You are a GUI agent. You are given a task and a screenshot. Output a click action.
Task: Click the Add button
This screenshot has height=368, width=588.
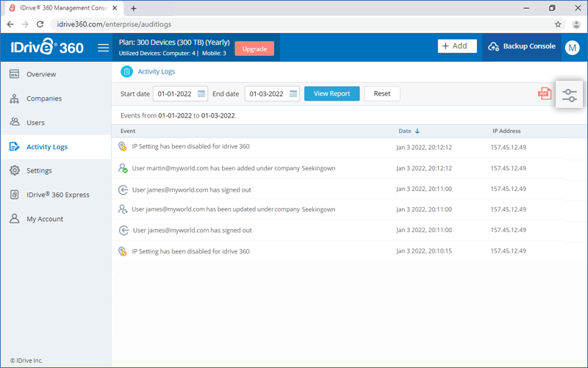click(x=457, y=46)
